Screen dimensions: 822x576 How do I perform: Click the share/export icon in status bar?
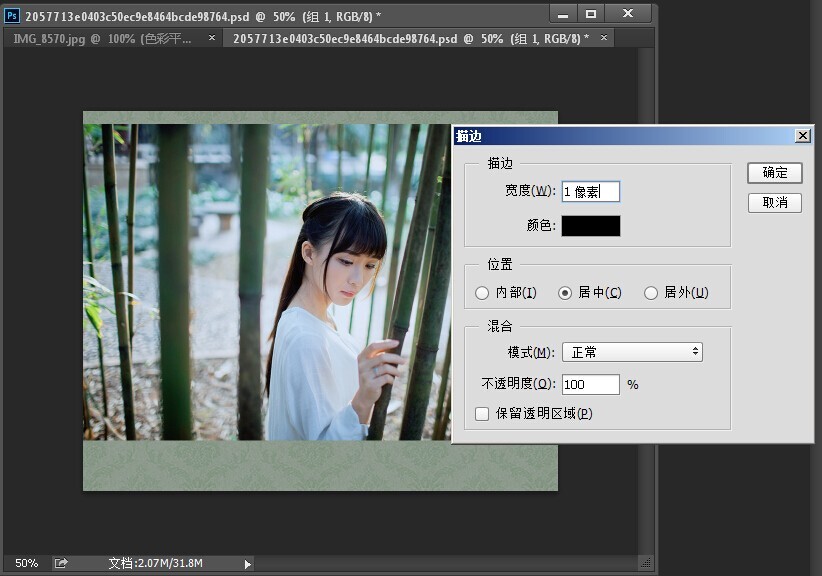point(61,563)
